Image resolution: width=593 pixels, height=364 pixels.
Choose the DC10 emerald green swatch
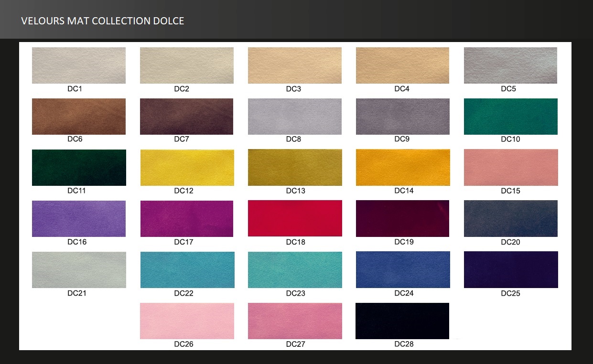tap(511, 117)
